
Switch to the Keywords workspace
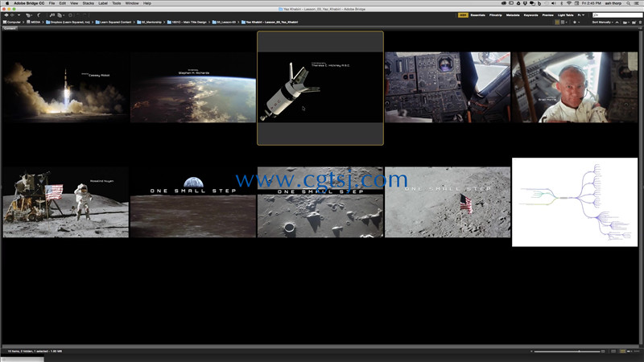tap(530, 15)
